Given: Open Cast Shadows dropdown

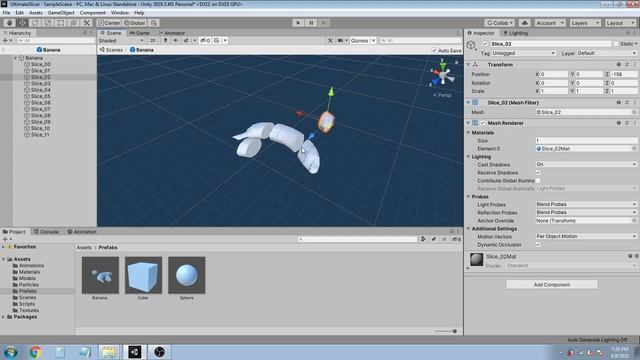Looking at the screenshot, I should (x=586, y=164).
